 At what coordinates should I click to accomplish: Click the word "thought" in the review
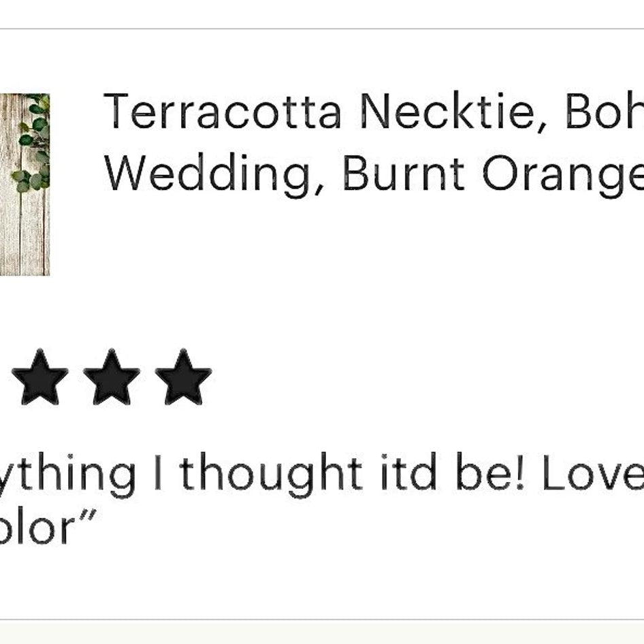coord(271,474)
